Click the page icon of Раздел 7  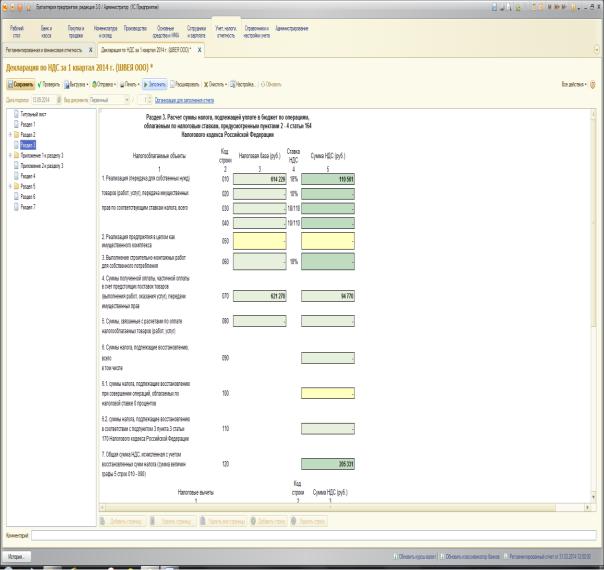tap(16, 207)
